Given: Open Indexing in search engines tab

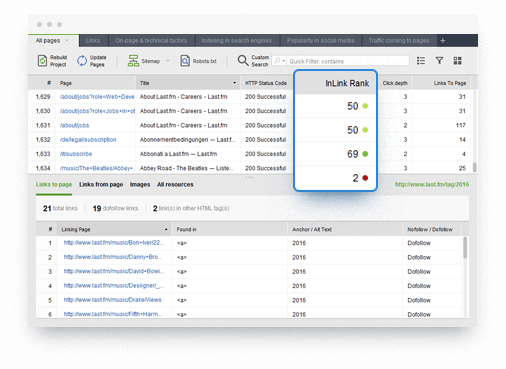Looking at the screenshot, I should [236, 41].
